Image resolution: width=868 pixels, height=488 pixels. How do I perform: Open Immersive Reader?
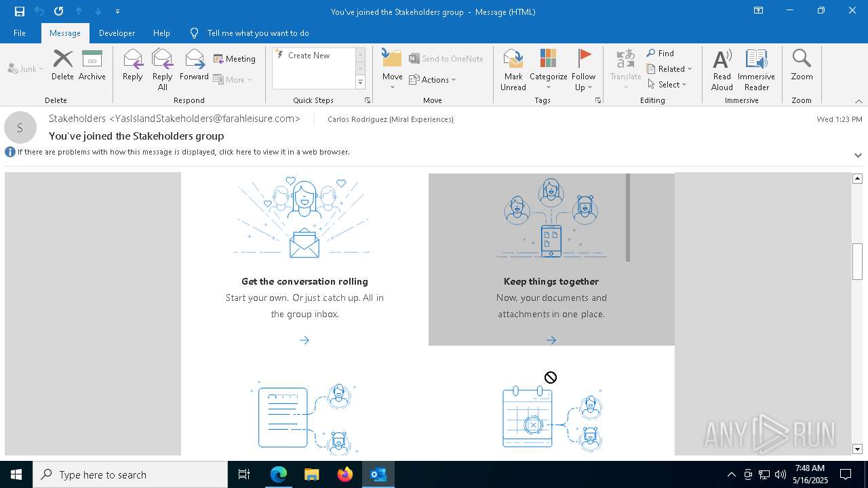[x=756, y=70]
